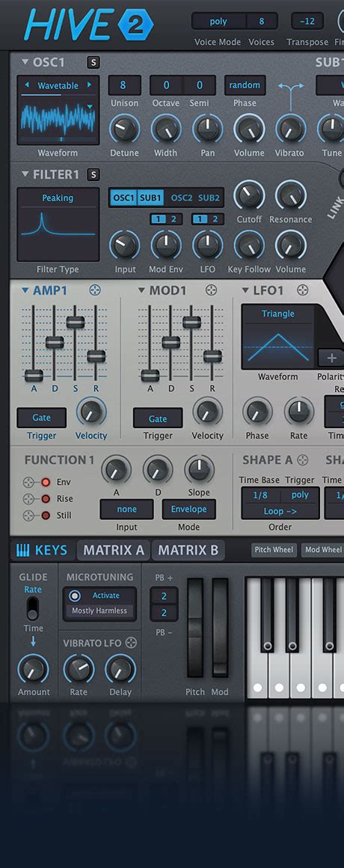Open the Peaking filter type dropdown
The width and height of the screenshot is (344, 868).
tap(58, 198)
